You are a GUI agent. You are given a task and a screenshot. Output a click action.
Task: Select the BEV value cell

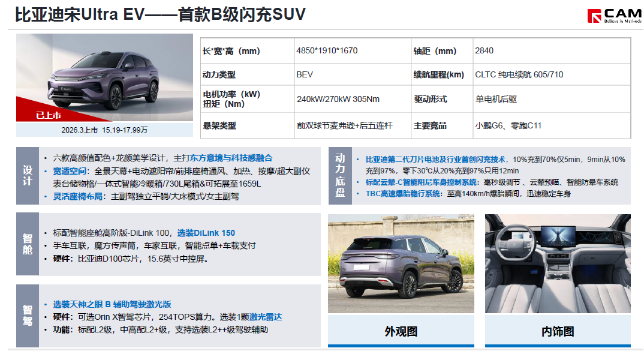353,74
